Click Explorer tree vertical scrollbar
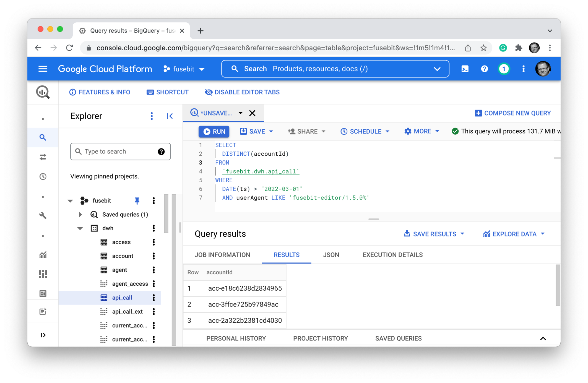Viewport: 588px width, 383px height. (166, 213)
